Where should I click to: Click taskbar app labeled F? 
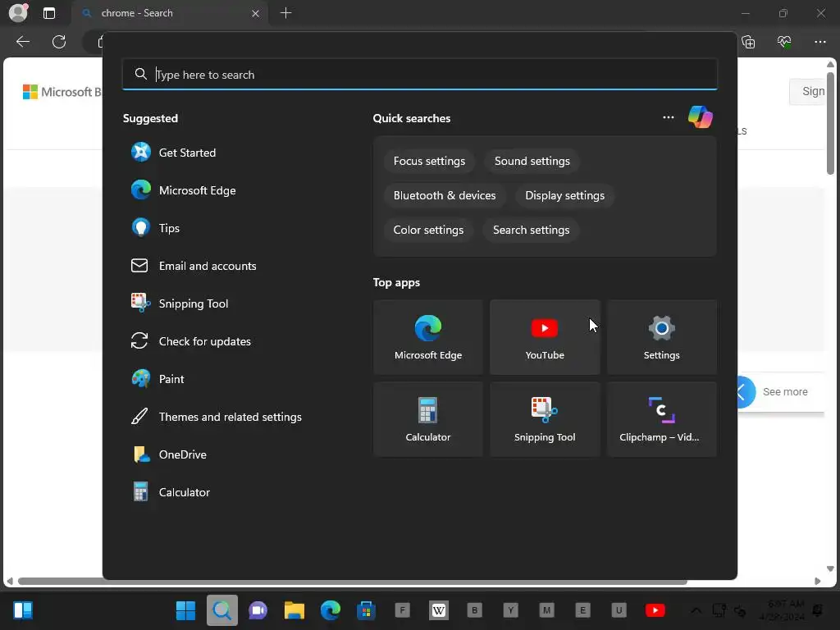[402, 610]
